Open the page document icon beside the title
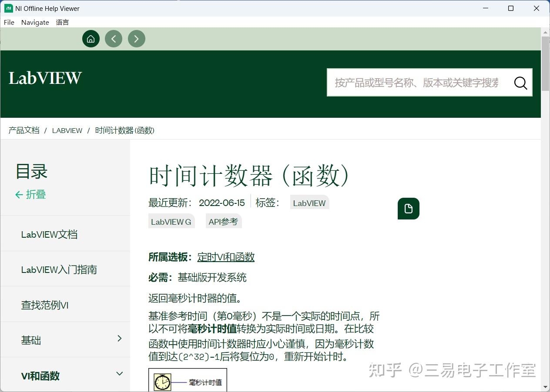This screenshot has width=550, height=392. pos(408,209)
